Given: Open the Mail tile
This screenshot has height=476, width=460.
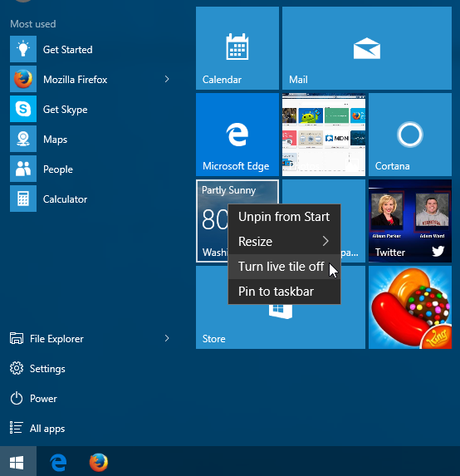Looking at the screenshot, I should [367, 48].
